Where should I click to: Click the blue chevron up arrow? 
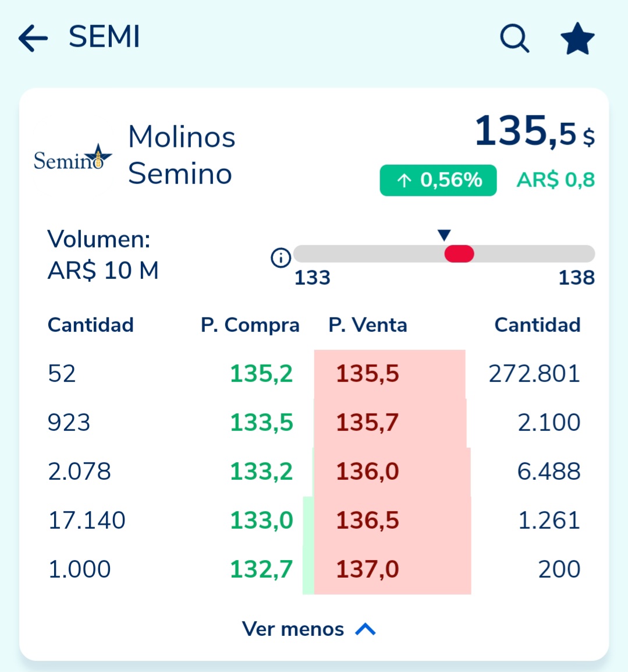click(x=366, y=629)
